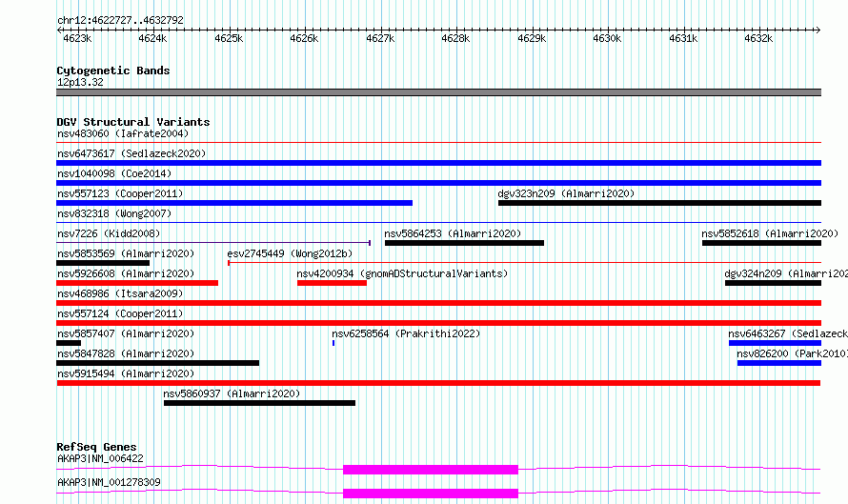Open esv2745449 (Wong2012b) variant label
848x504 pixels.
tap(290, 253)
